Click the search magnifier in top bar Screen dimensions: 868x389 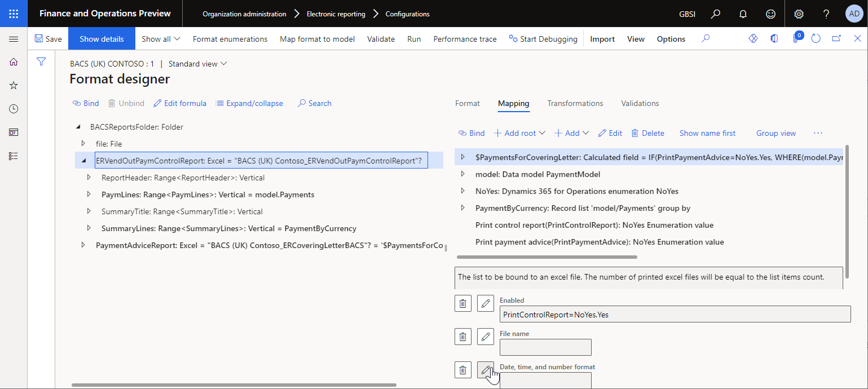716,14
